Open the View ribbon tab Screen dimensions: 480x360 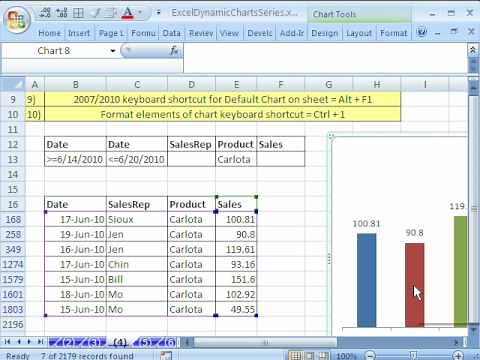[229, 33]
